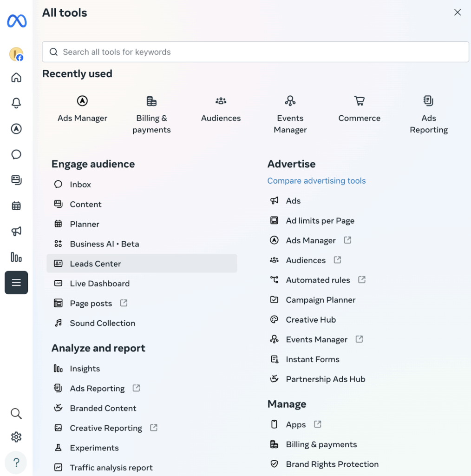Screen dimensions: 471x476
Task: Open Insights bar chart icon in sidebar
Action: point(16,257)
